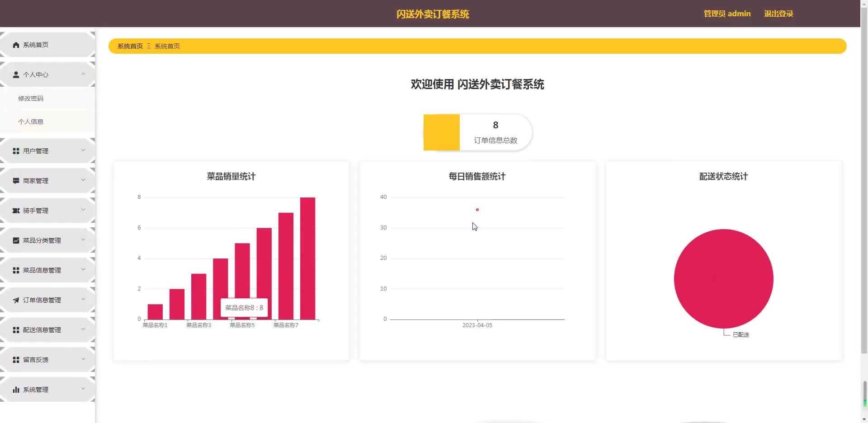Select the 菜品信息管理 menu label
Screen dimensions: 868x423
tap(42, 270)
